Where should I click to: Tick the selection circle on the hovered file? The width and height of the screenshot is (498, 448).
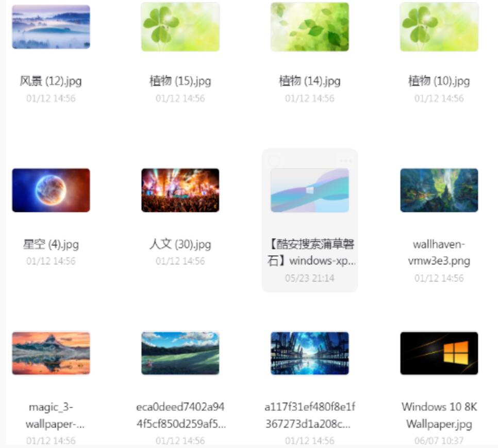click(x=274, y=161)
